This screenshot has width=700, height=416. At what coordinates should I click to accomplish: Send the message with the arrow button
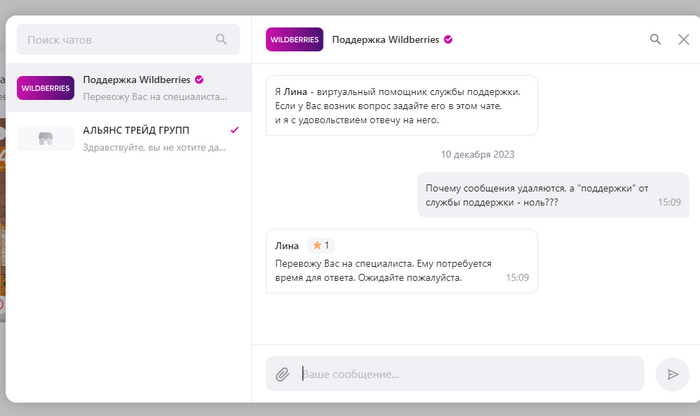point(672,374)
